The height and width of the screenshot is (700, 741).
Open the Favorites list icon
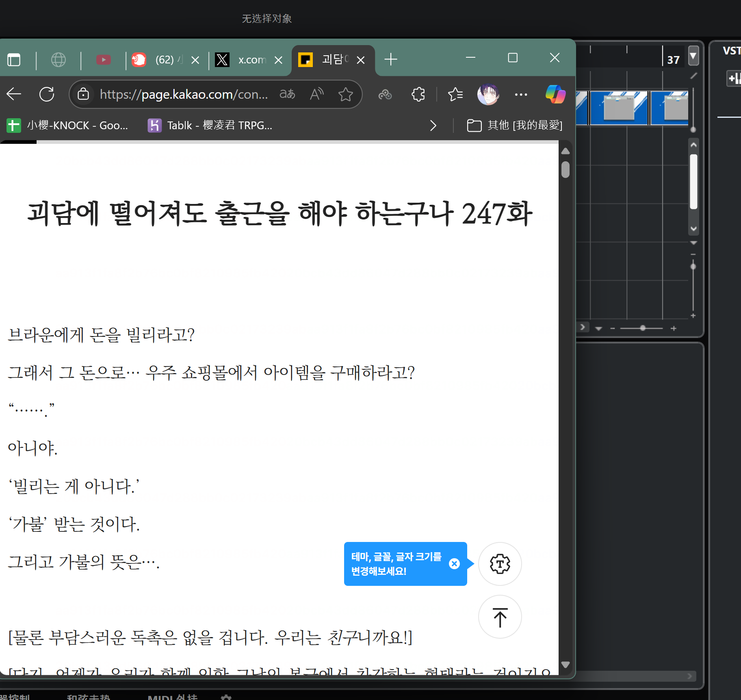[x=455, y=95]
